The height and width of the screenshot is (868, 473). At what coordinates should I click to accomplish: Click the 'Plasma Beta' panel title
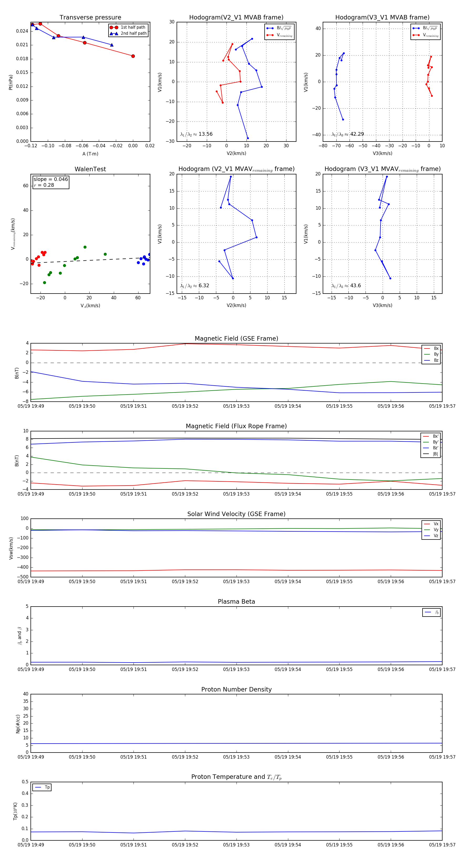point(236,602)
